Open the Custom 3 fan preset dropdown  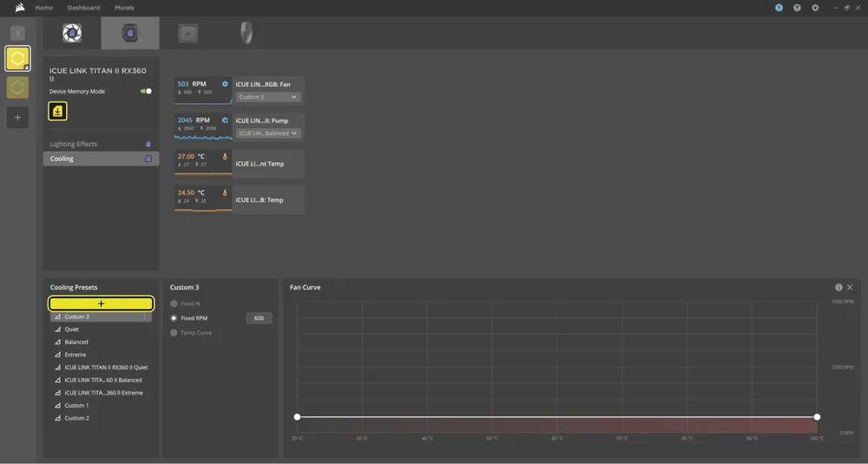[x=268, y=97]
